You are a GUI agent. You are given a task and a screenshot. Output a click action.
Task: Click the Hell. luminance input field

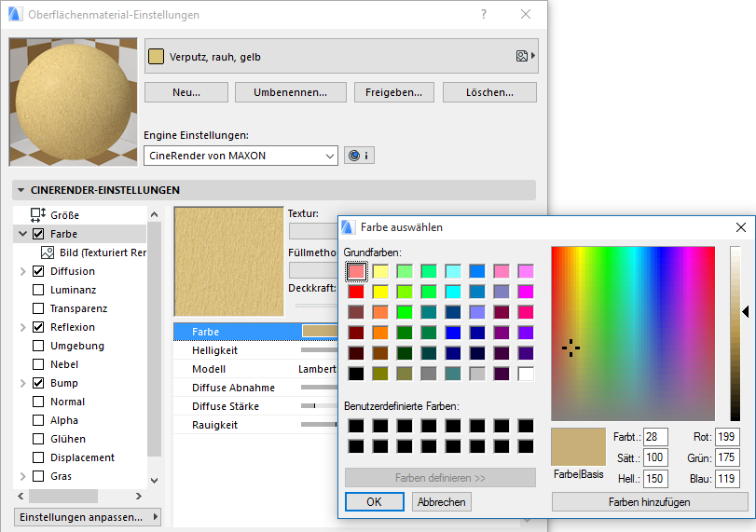[x=655, y=479]
